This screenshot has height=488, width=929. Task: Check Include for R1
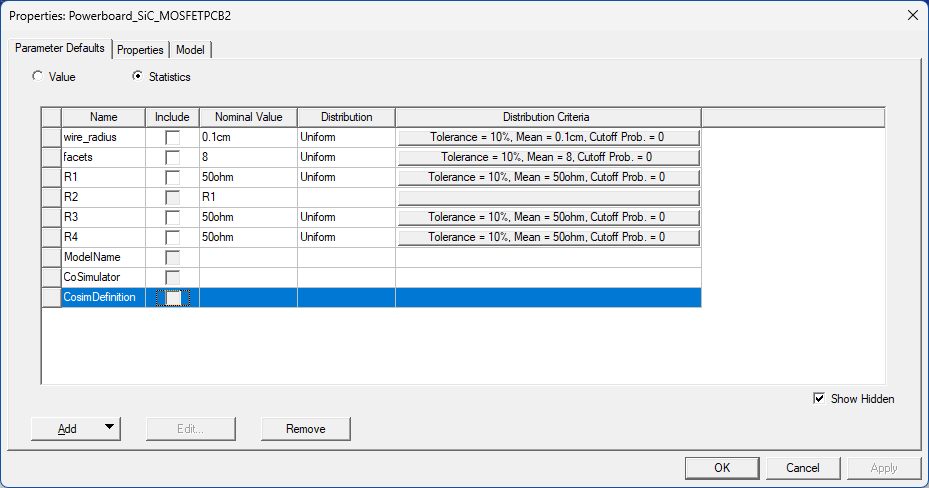tap(172, 178)
